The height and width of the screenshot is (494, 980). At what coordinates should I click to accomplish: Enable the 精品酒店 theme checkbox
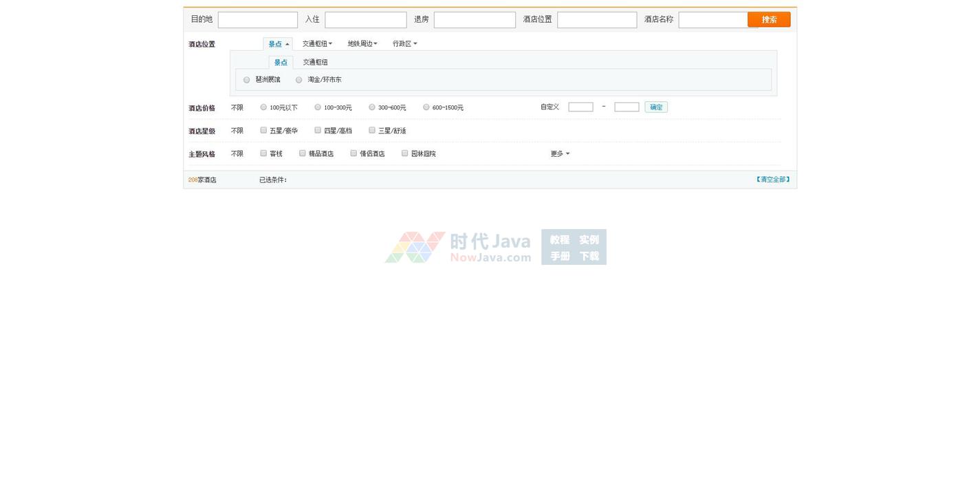coord(303,153)
